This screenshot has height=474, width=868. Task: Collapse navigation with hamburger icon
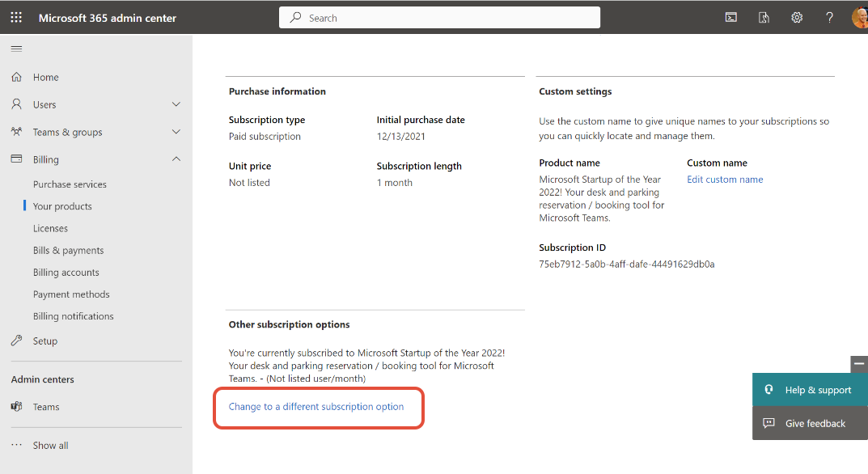pyautogui.click(x=17, y=49)
